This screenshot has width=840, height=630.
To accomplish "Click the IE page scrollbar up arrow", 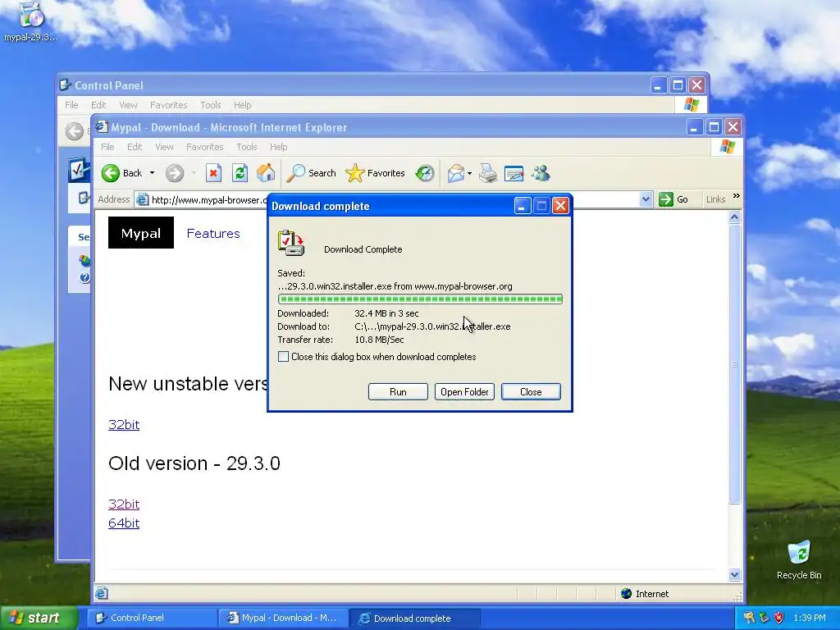I will 734,217.
